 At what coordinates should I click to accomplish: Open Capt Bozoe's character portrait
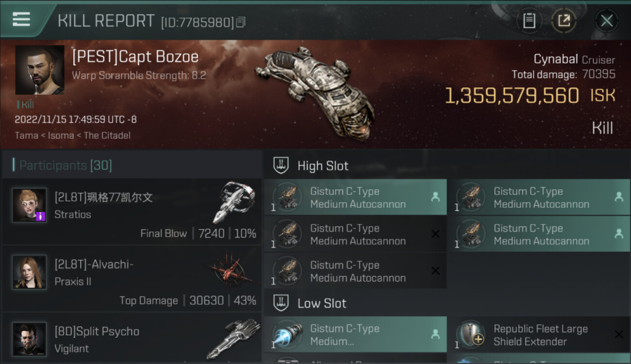40,70
